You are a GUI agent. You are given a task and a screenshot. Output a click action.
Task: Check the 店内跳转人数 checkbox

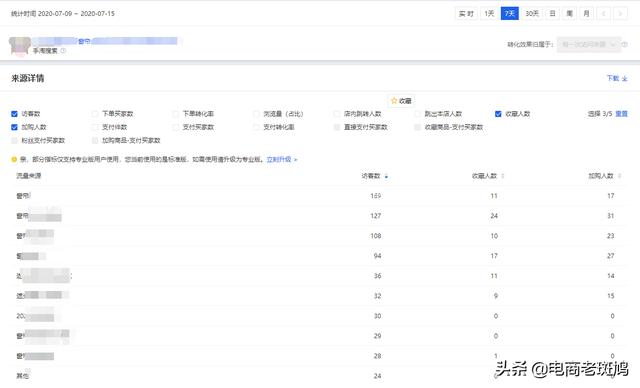click(x=337, y=114)
